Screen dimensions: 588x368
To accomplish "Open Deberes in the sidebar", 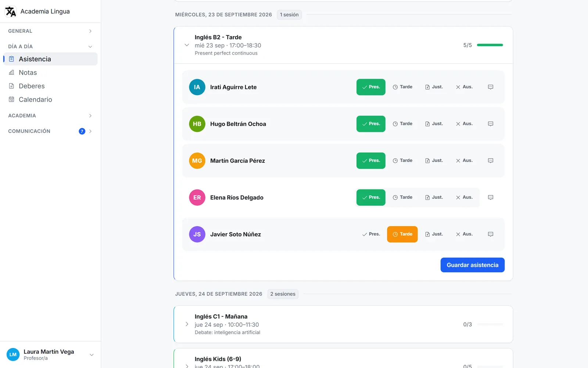I will pos(50,86).
